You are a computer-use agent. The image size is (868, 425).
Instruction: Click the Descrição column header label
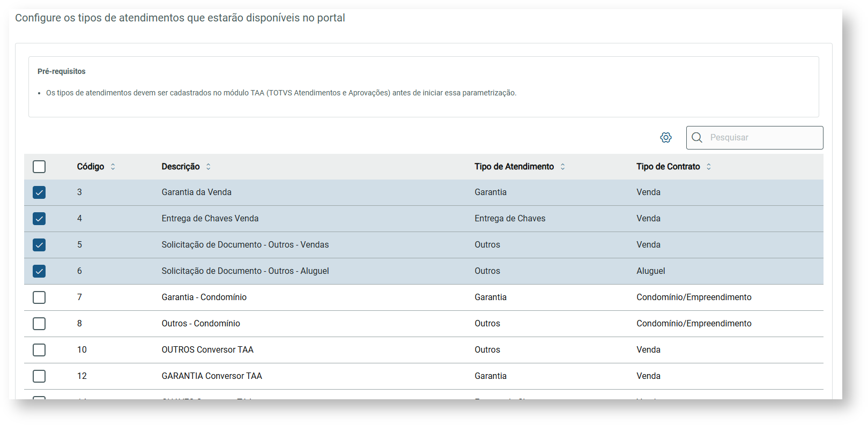[181, 167]
